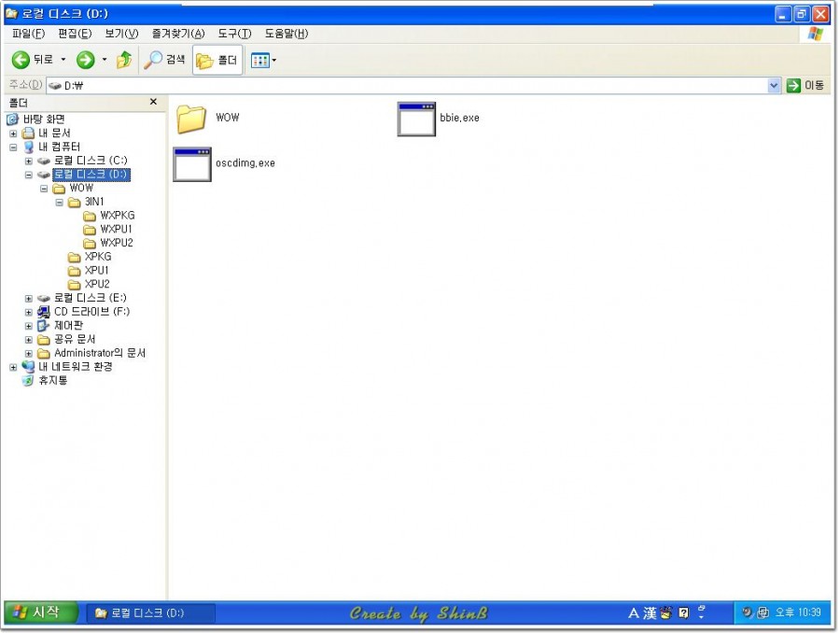Select 로컬 디스크 (C:) in tree

click(x=91, y=161)
